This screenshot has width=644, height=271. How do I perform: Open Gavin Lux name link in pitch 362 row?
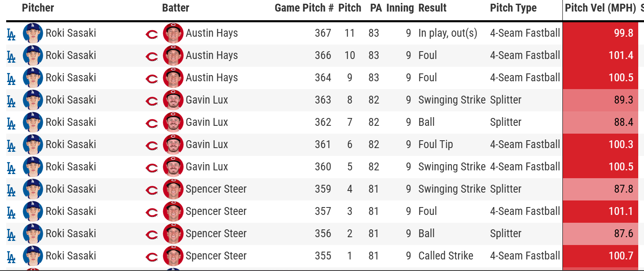(206, 122)
